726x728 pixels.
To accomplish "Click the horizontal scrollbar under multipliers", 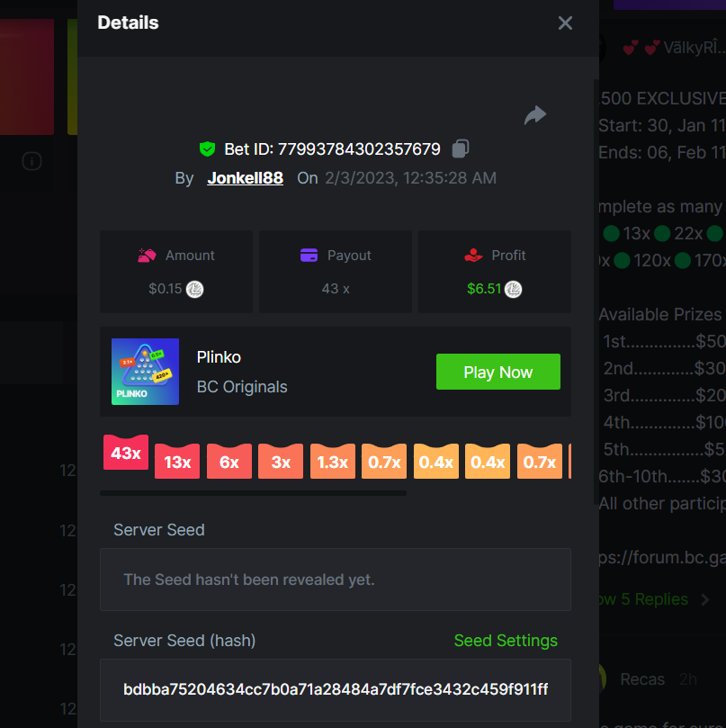I will 253,493.
